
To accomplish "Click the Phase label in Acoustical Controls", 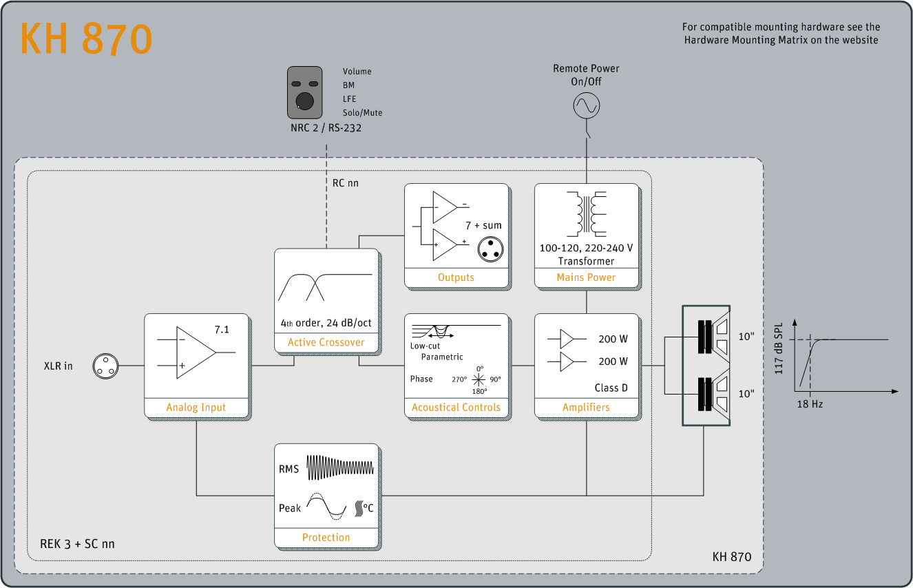I will (421, 379).
